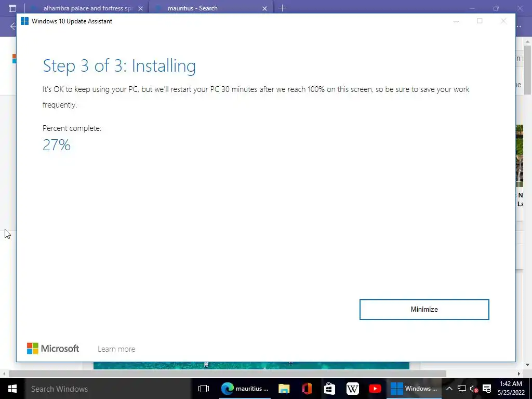The width and height of the screenshot is (532, 399).
Task: Open the Wikipedia taskbar app
Action: tap(353, 389)
